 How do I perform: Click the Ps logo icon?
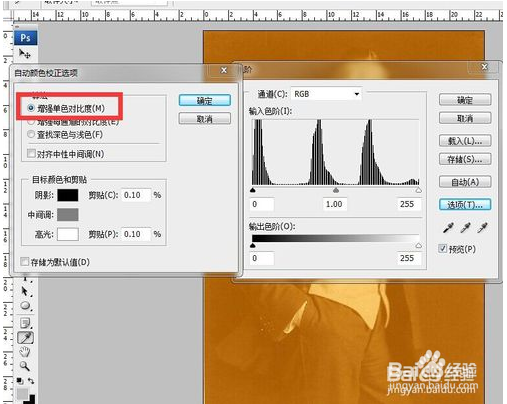pos(25,38)
